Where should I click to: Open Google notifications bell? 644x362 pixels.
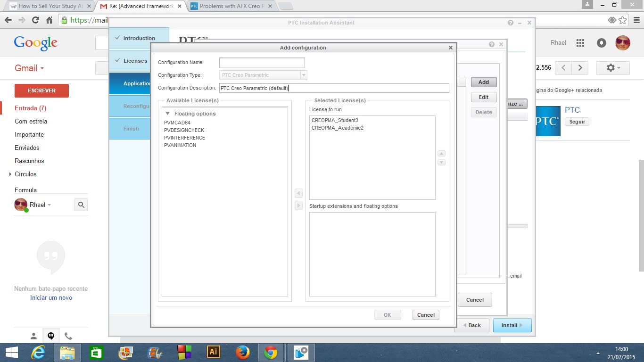click(602, 43)
